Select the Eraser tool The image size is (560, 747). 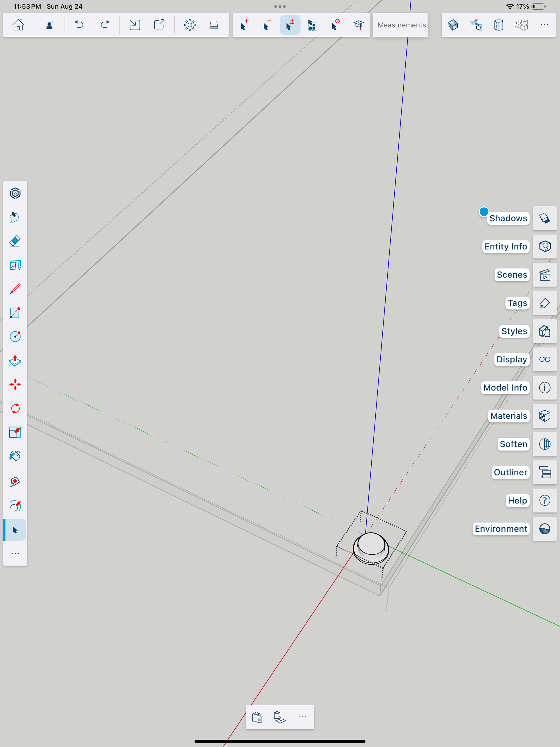click(x=15, y=241)
